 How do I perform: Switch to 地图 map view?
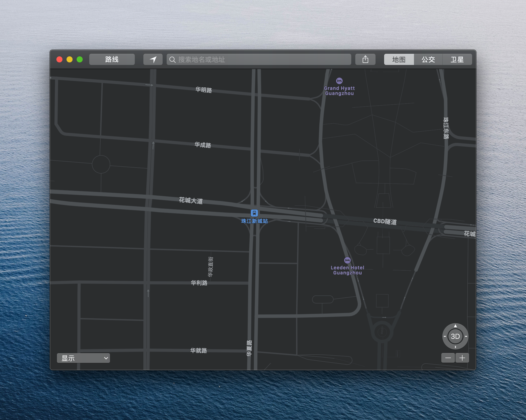coord(399,59)
